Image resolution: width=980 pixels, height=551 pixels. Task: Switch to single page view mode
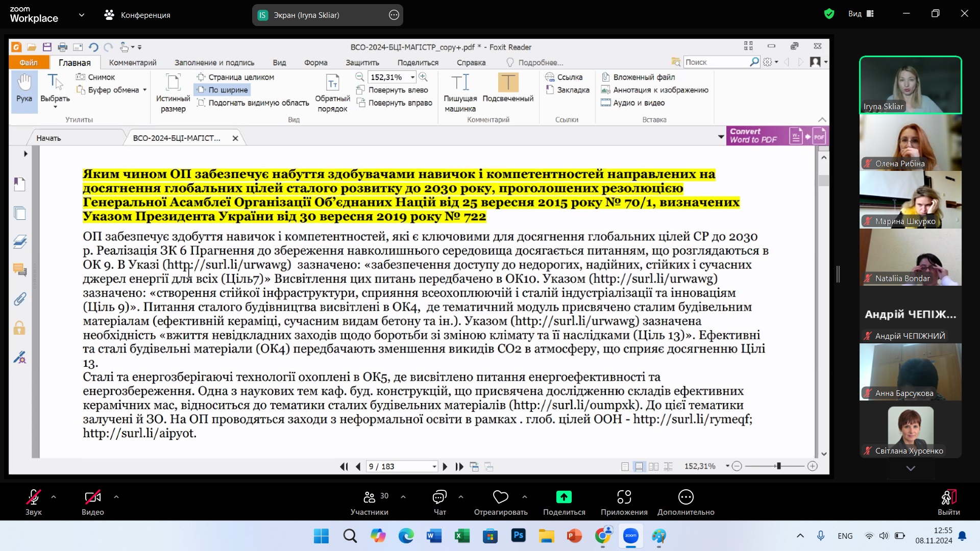pos(625,466)
